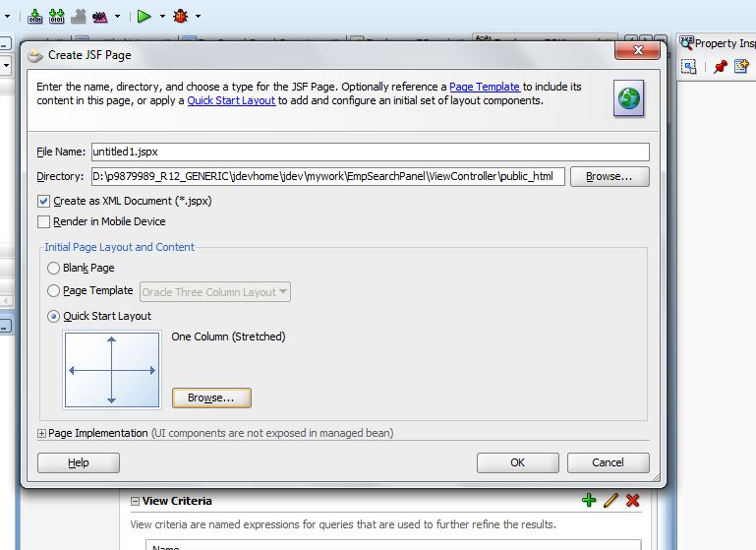The image size is (756, 550).
Task: Click the 'Initial Page Layout and Content' heading
Action: pyautogui.click(x=120, y=247)
